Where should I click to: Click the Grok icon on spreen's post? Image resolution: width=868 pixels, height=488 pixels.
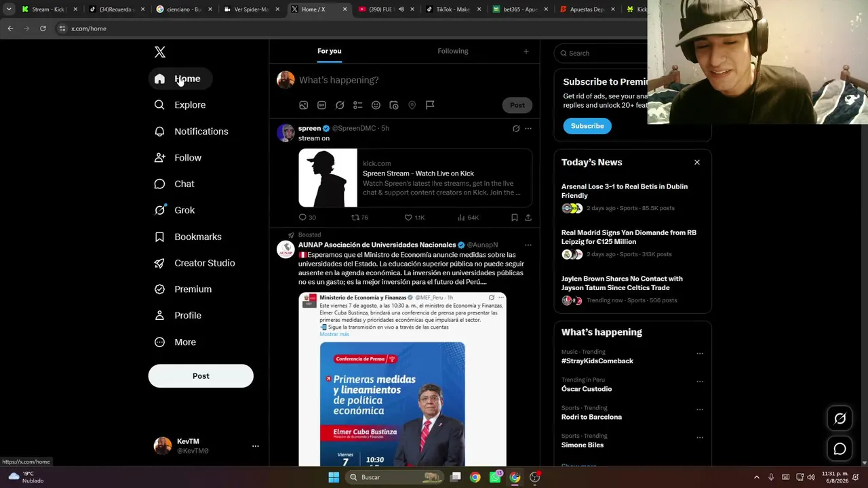(x=516, y=129)
